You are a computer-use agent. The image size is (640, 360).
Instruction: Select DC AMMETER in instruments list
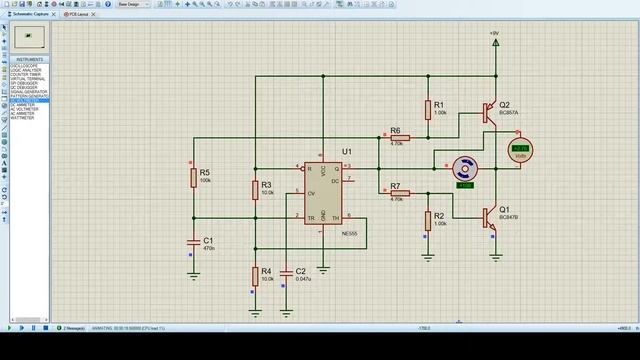click(23, 105)
